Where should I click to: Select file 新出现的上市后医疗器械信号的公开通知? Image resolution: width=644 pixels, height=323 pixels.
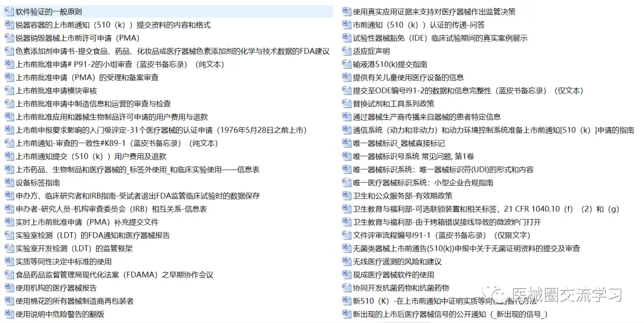[x=451, y=315]
